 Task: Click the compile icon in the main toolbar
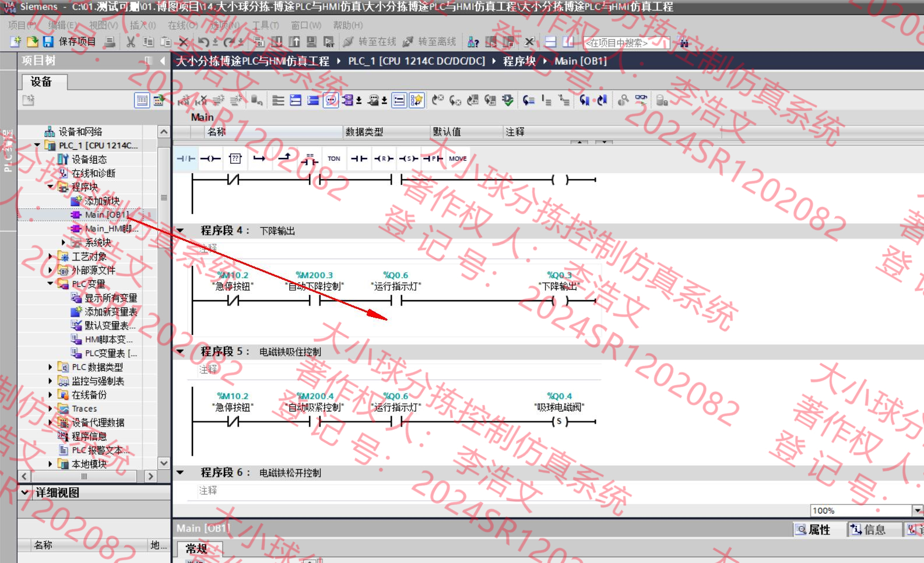259,42
